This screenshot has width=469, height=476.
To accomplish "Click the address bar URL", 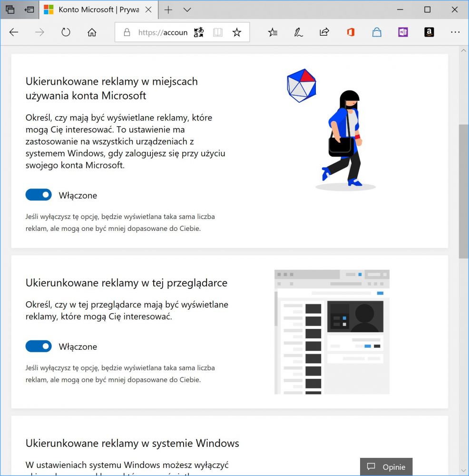I will pyautogui.click(x=163, y=32).
